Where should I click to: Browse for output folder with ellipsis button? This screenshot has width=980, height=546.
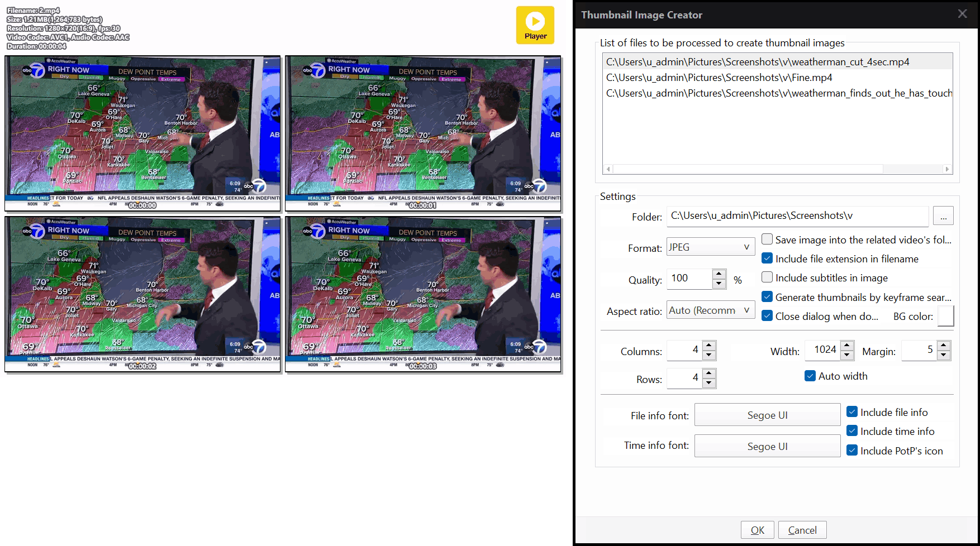[943, 216]
